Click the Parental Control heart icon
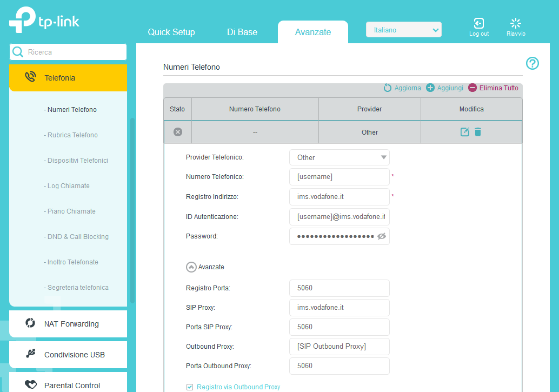Screen dimensions: 559x392 pyautogui.click(x=31, y=384)
